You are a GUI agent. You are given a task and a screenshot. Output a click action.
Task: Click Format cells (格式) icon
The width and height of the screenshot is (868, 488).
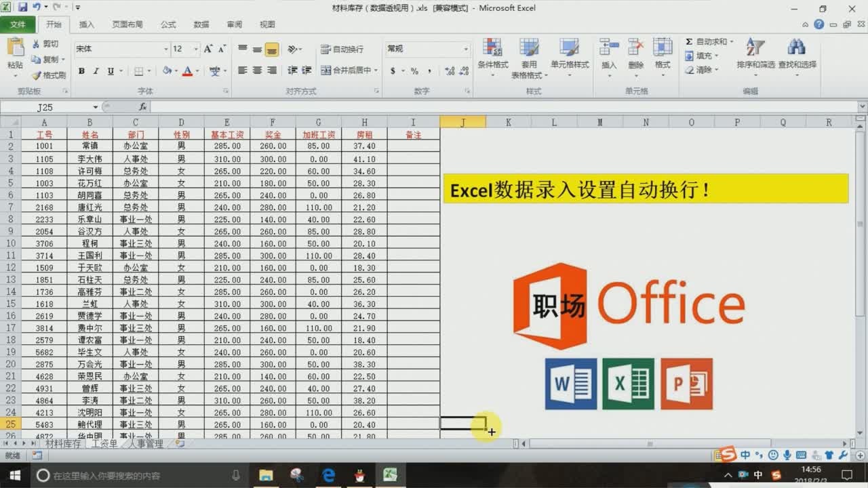tap(663, 47)
